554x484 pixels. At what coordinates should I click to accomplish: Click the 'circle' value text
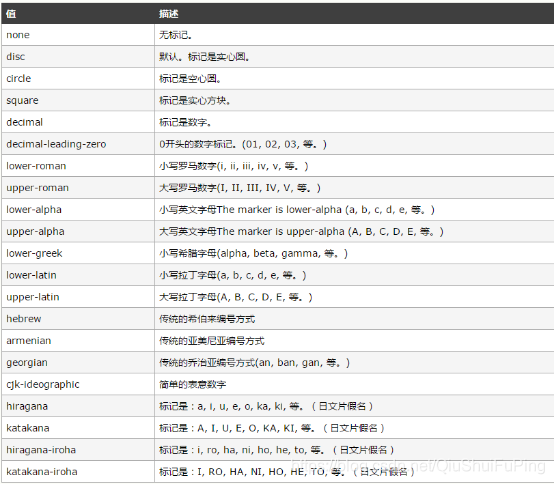[x=19, y=78]
